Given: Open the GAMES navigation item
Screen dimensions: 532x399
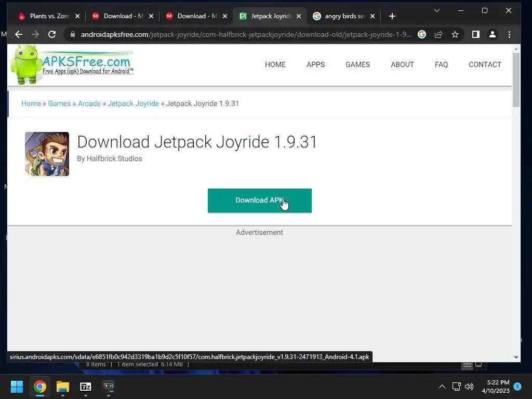Looking at the screenshot, I should [x=357, y=64].
